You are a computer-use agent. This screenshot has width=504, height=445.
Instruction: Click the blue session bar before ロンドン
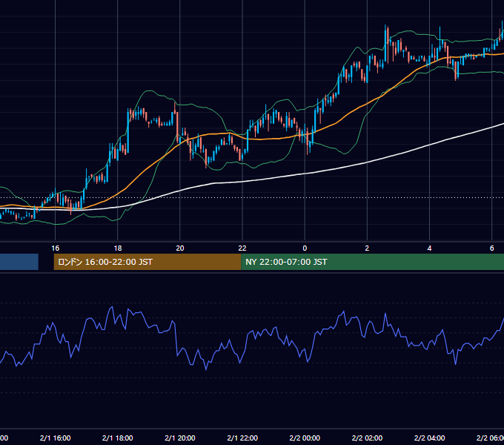19,262
